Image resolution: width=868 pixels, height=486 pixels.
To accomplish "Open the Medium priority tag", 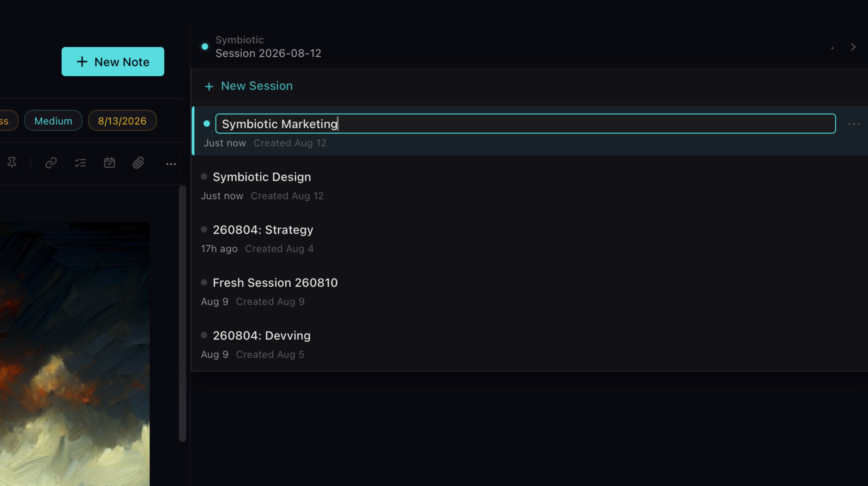I will click(x=53, y=121).
